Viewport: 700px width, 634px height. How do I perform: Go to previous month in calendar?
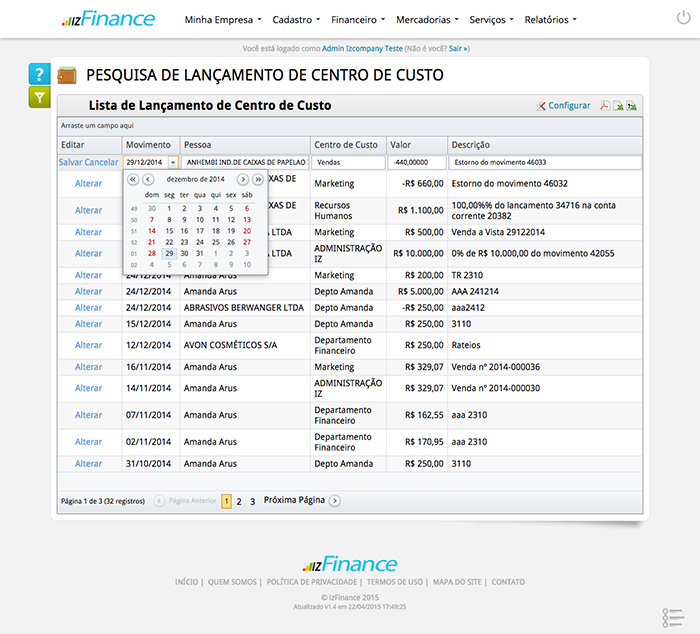[x=149, y=179]
